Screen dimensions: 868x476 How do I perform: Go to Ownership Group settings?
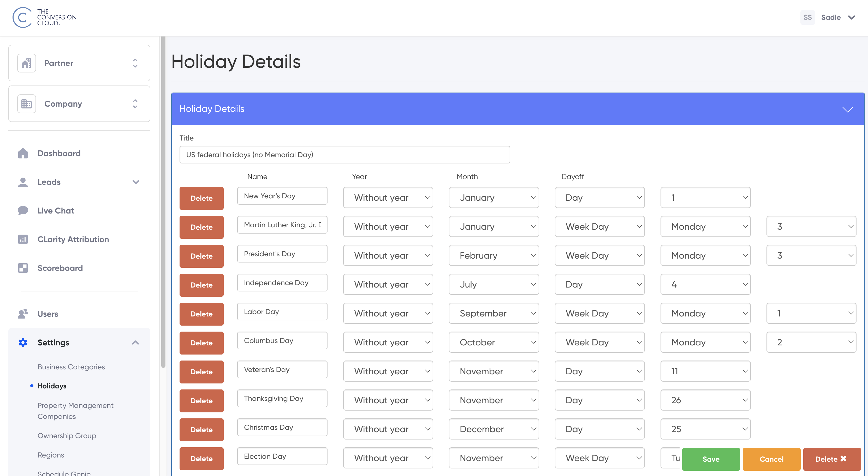point(67,436)
